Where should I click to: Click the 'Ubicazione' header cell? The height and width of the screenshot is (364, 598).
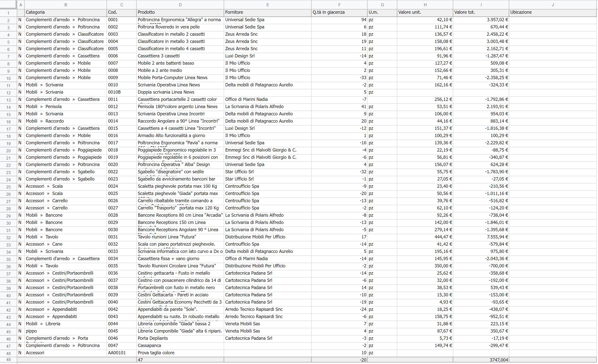553,12
